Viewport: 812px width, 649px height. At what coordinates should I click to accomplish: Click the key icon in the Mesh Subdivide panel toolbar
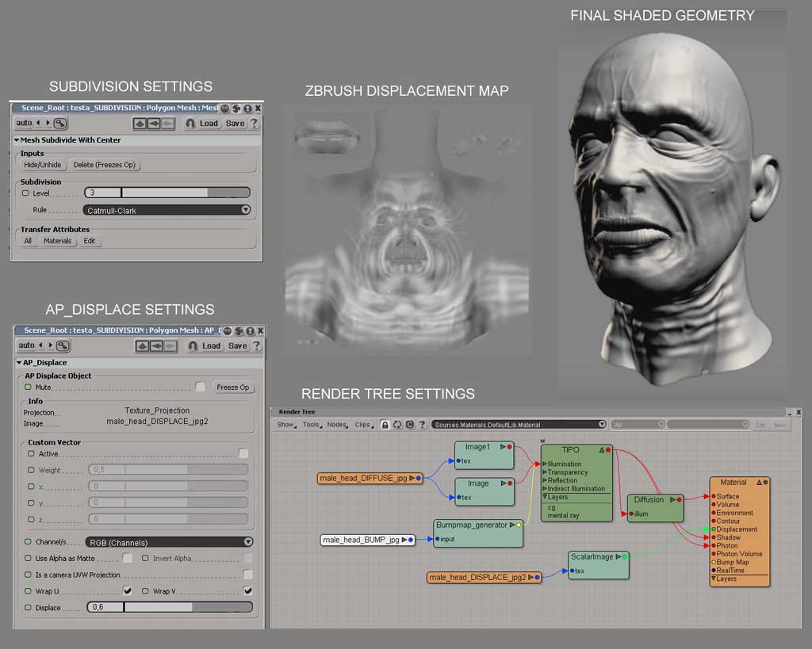[x=60, y=123]
